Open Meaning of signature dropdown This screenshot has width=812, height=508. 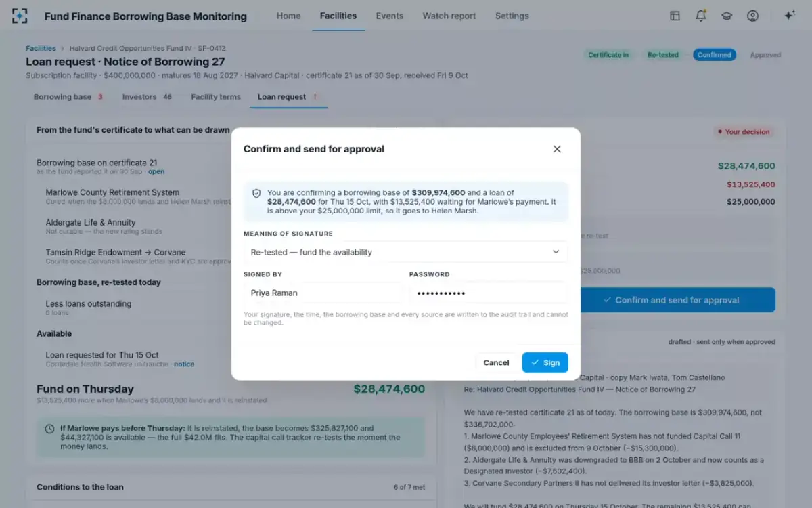405,252
